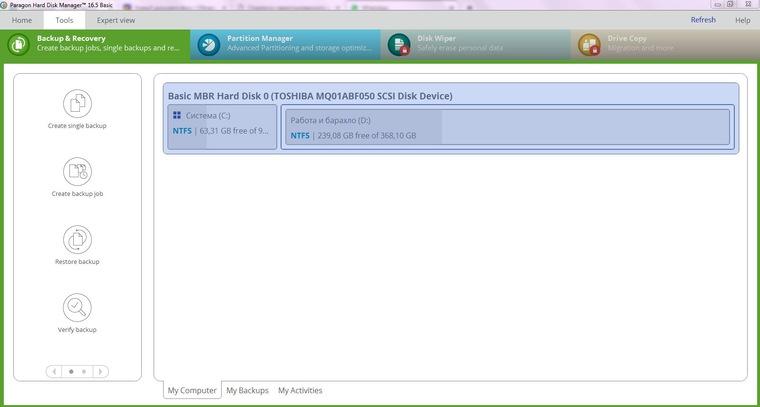
Task: Click the Restore backup label
Action: click(x=77, y=262)
